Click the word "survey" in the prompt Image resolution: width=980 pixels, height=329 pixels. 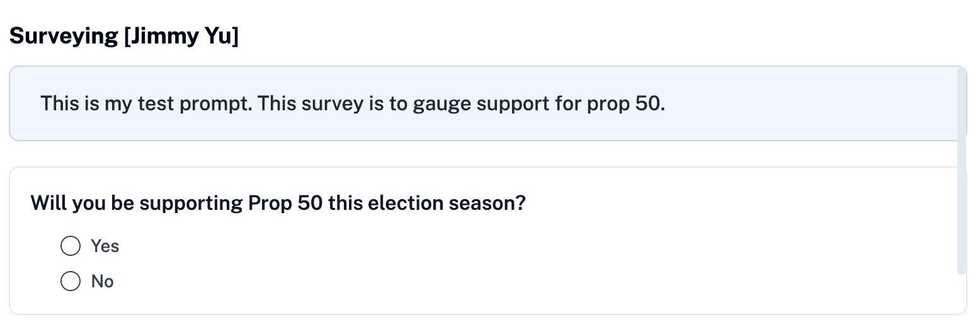[x=336, y=103]
